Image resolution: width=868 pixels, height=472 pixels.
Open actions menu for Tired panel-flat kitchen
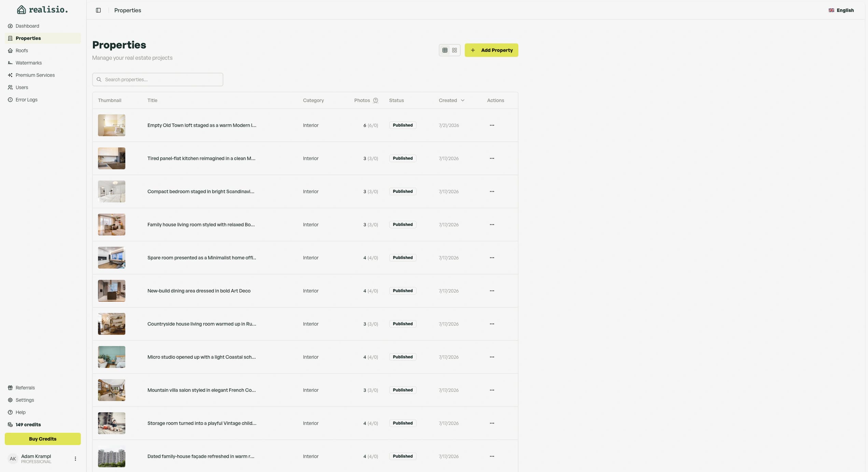(x=492, y=158)
